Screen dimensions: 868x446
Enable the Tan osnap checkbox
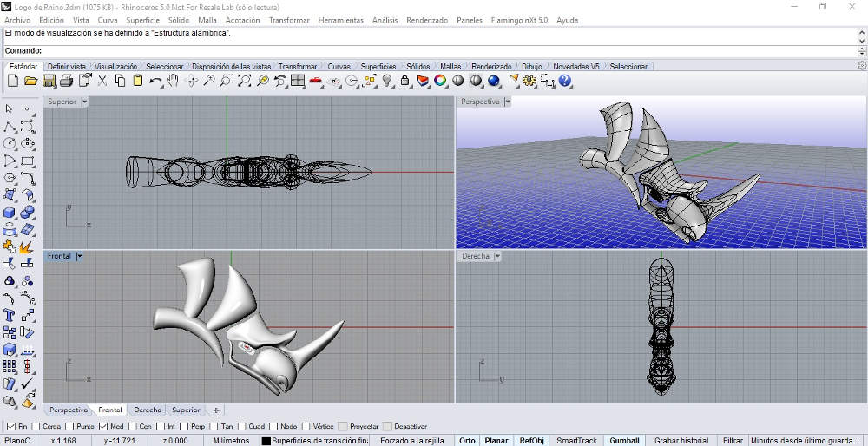[214, 427]
